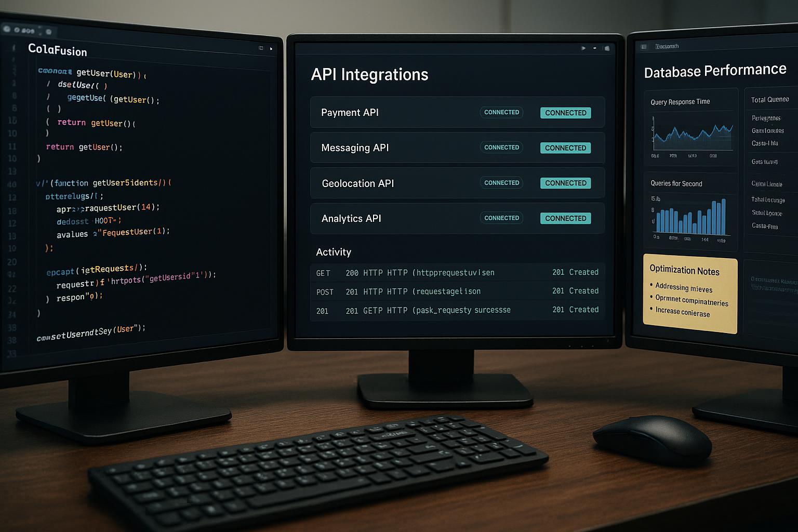798x532 pixels.
Task: Click the filled CONNECTED button for Payment API
Action: (x=565, y=113)
